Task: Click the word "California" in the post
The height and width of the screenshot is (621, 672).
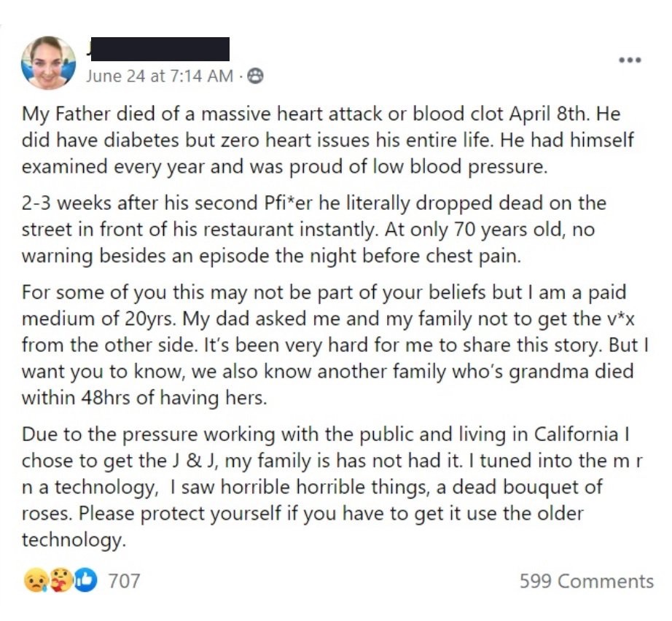Action: 563,434
